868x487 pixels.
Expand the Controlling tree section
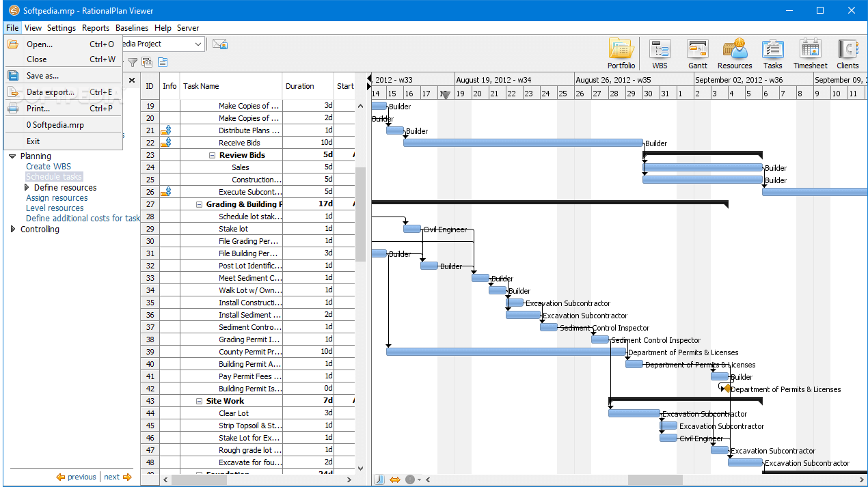(x=13, y=229)
